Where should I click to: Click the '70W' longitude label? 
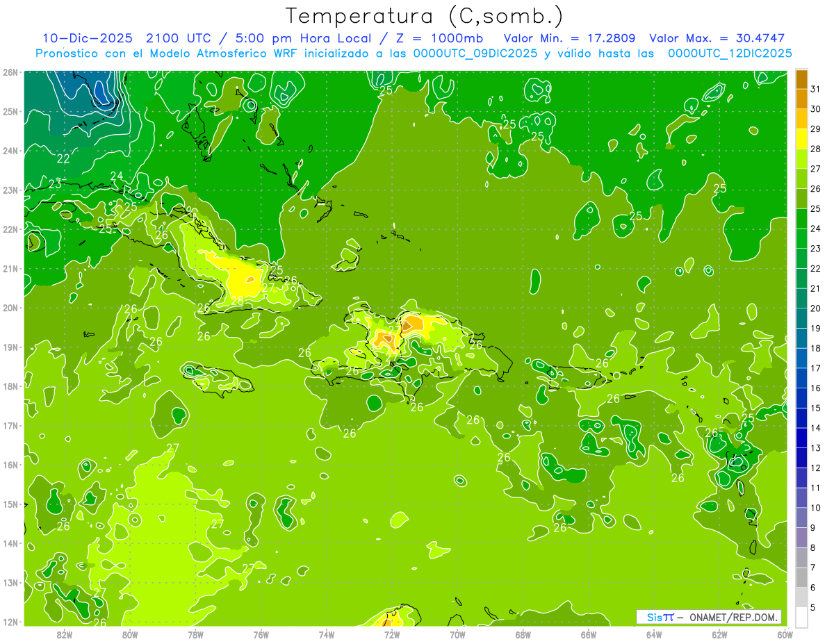pos(457,634)
